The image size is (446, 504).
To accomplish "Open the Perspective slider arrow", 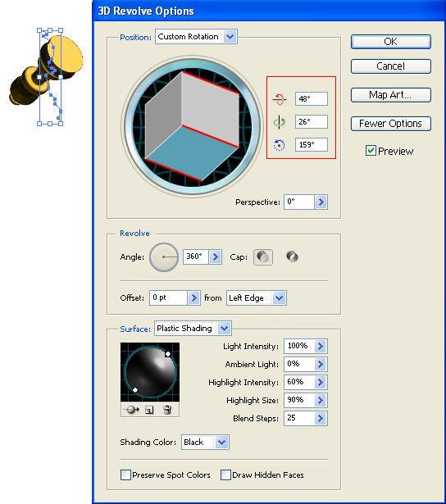I will 321,202.
